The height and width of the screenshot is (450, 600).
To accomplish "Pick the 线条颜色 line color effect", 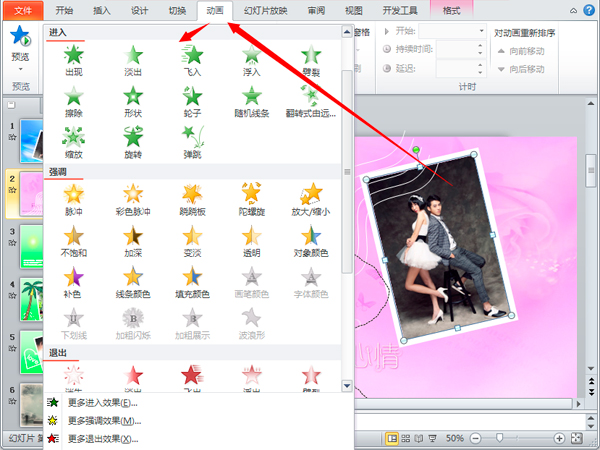I will tap(133, 282).
